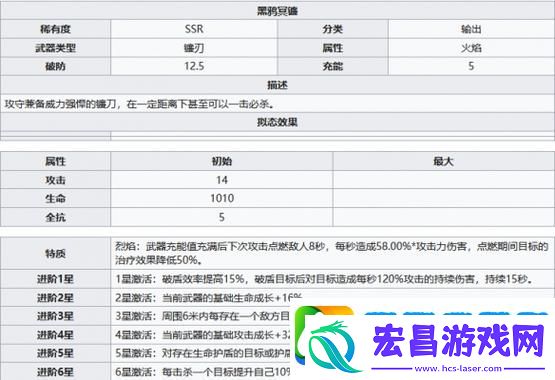Click the 属性 header of stats table
Image resolution: width=555 pixels, height=380 pixels.
pos(55,161)
